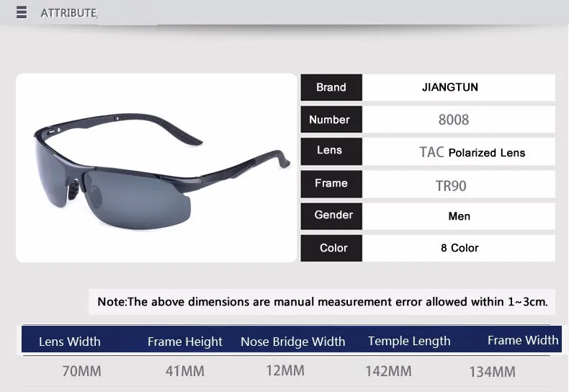Click the Men gender value
This screenshot has width=569, height=392.
pos(459,216)
